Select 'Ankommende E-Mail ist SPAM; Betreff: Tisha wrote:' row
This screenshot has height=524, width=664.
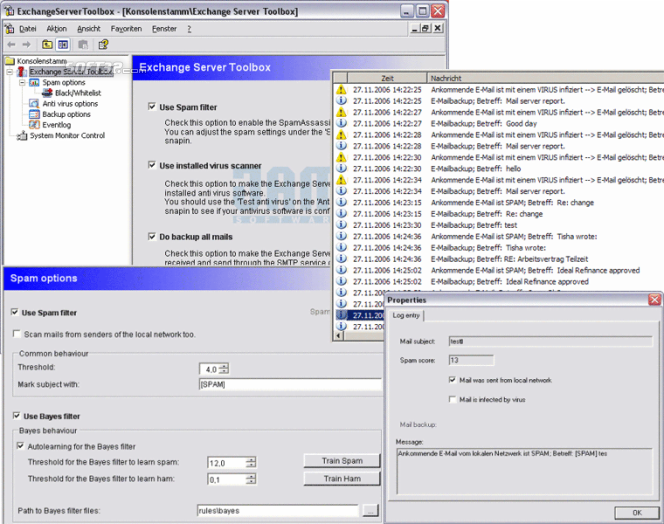(500, 236)
